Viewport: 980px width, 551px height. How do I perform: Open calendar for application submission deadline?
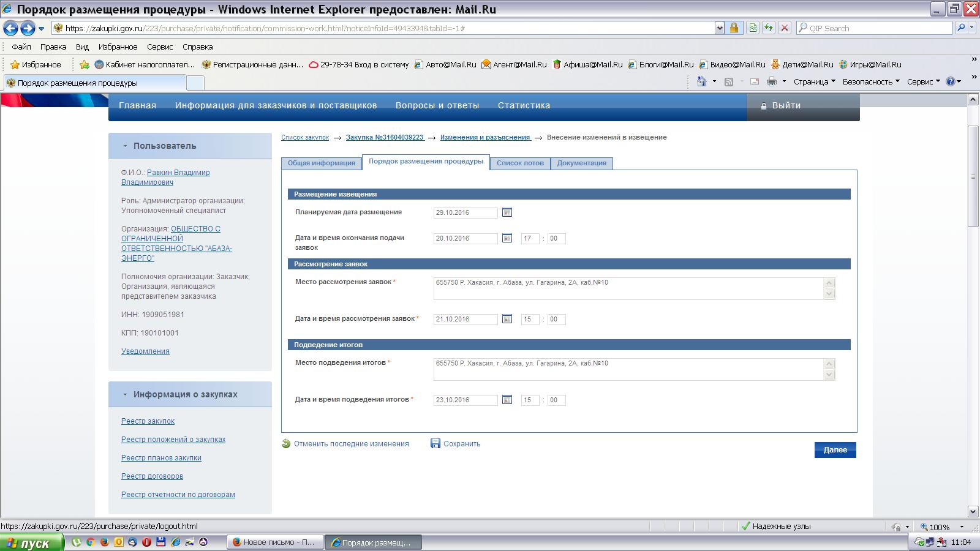coord(507,238)
